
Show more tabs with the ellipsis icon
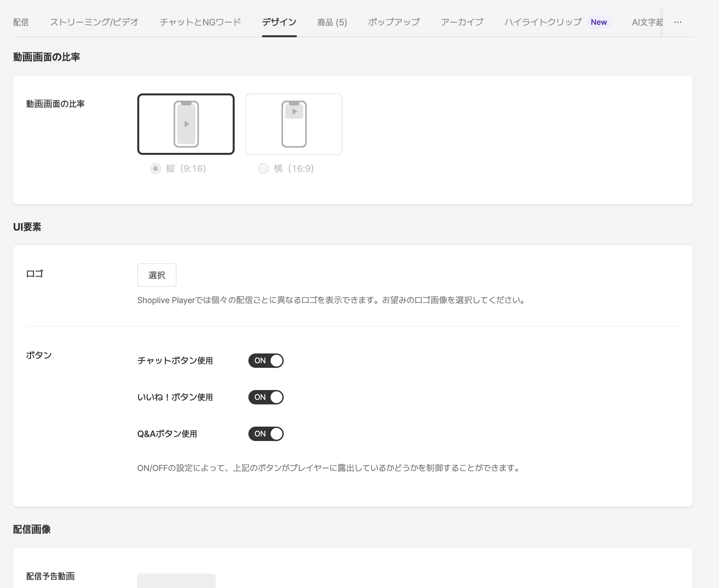(x=678, y=22)
